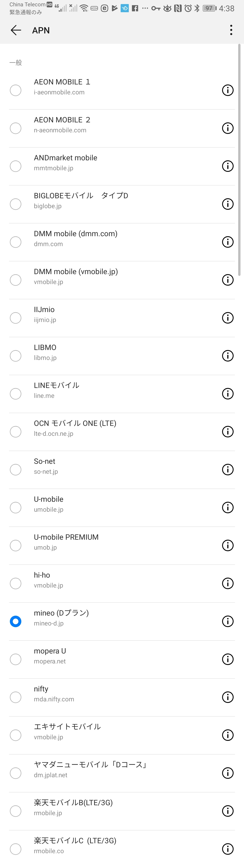Select the BIGLOBE モバイル タイプD radio button
244x868 pixels.
point(16,204)
